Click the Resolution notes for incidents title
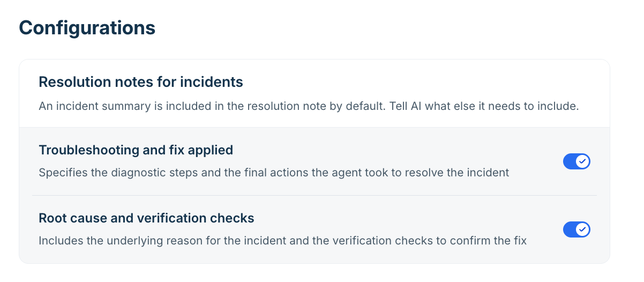Image resolution: width=644 pixels, height=282 pixels. [141, 82]
